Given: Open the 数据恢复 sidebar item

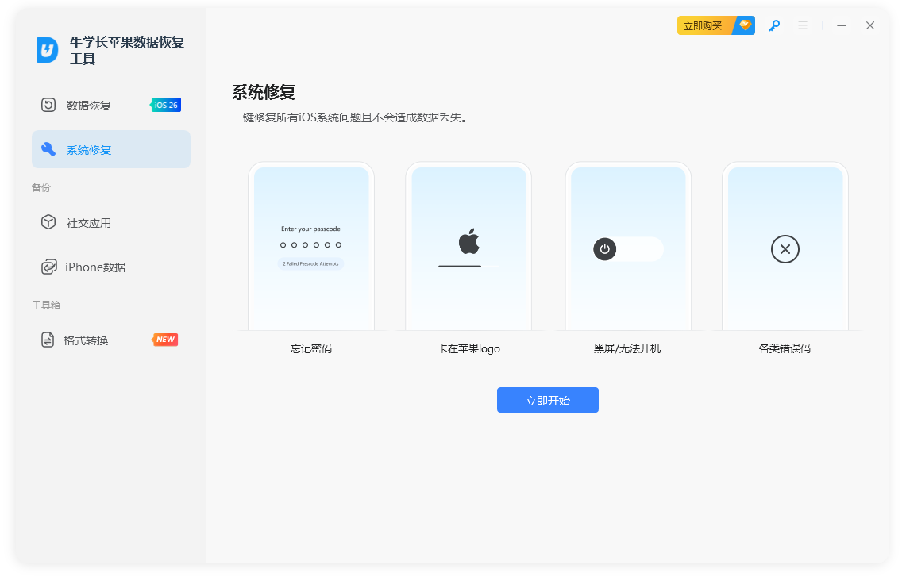Looking at the screenshot, I should pyautogui.click(x=89, y=106).
